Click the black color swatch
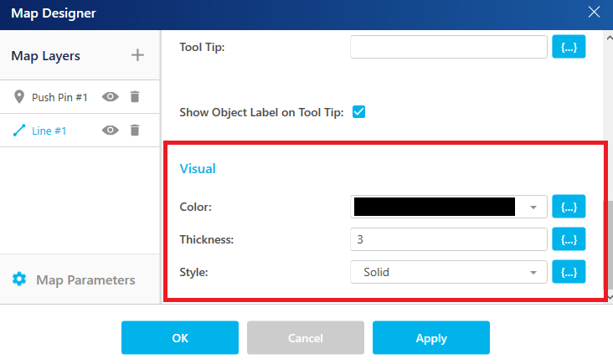613x364 pixels. coord(435,207)
